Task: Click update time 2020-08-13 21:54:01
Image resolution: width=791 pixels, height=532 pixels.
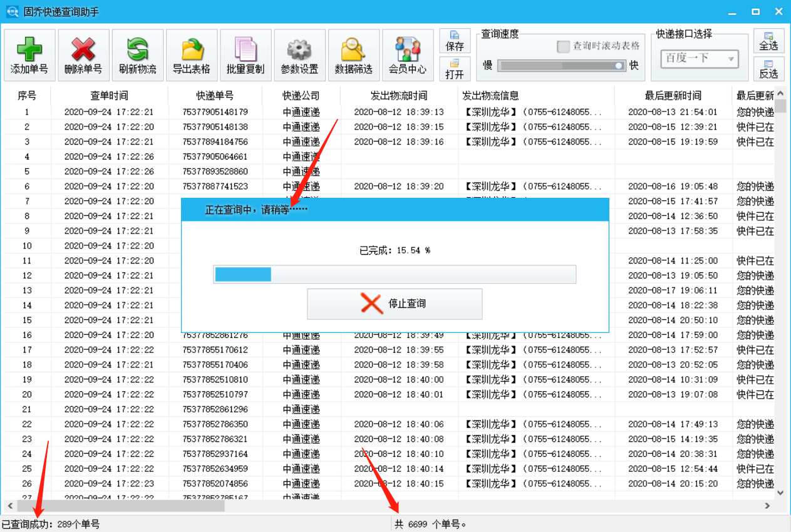Action: pos(673,112)
